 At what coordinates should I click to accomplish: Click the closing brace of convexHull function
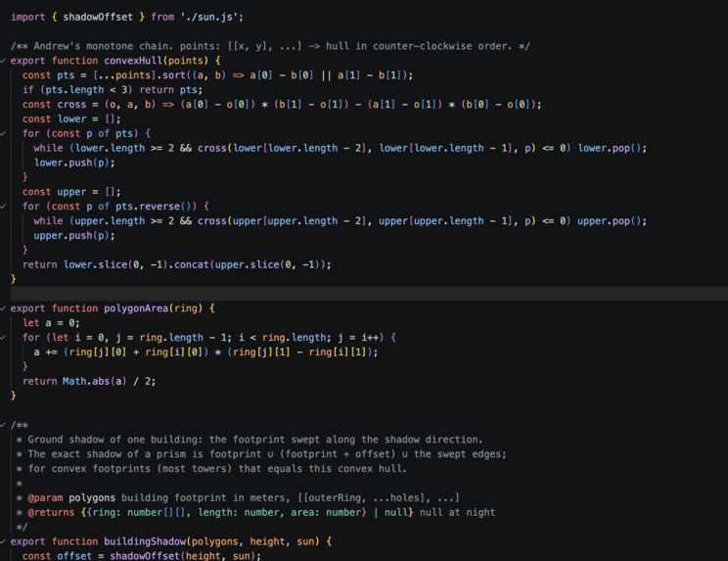14,279
